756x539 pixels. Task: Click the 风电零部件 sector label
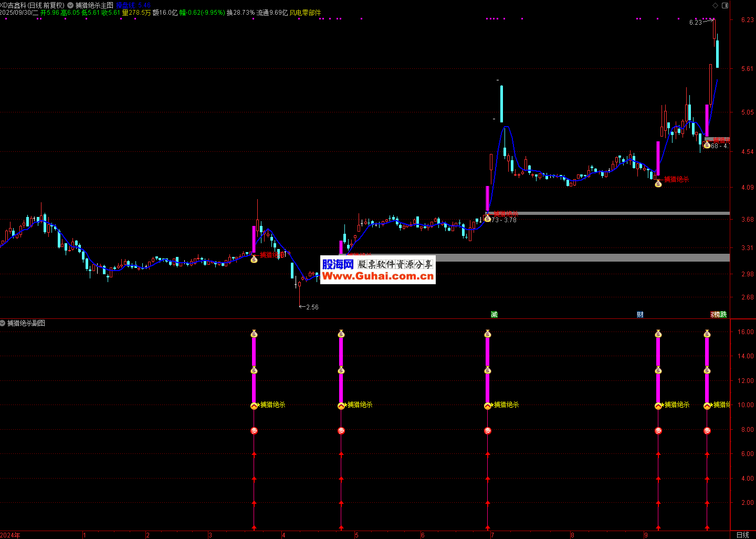pos(305,13)
